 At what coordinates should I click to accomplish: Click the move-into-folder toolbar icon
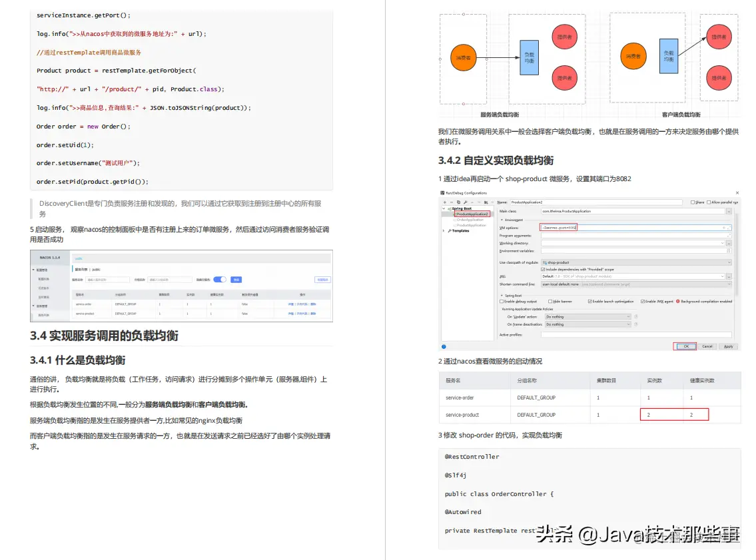point(486,202)
